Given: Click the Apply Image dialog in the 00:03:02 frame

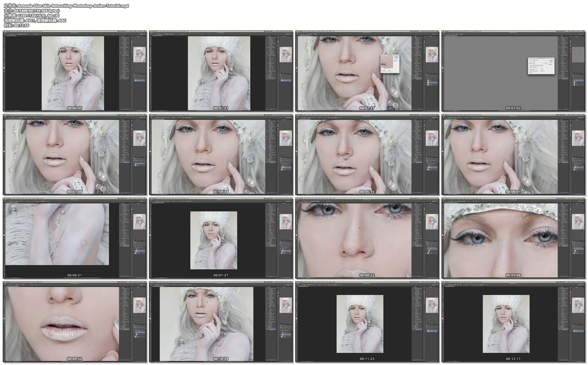Looking at the screenshot, I should tap(541, 66).
